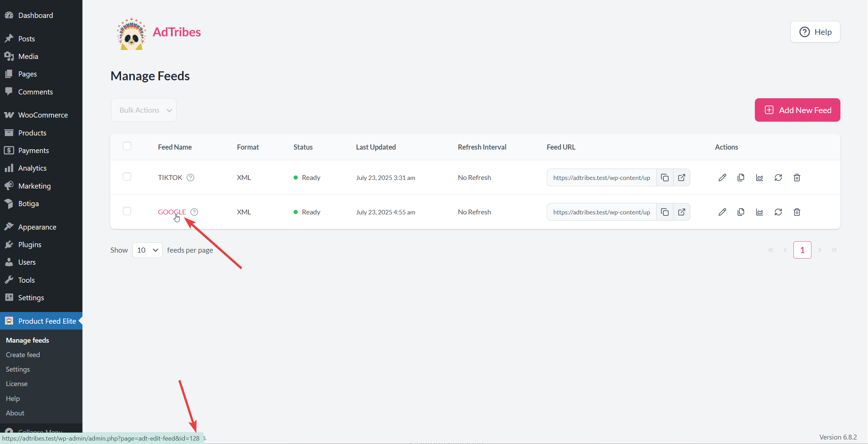Click the Add New Feed button
This screenshot has height=444, width=868.
[797, 110]
